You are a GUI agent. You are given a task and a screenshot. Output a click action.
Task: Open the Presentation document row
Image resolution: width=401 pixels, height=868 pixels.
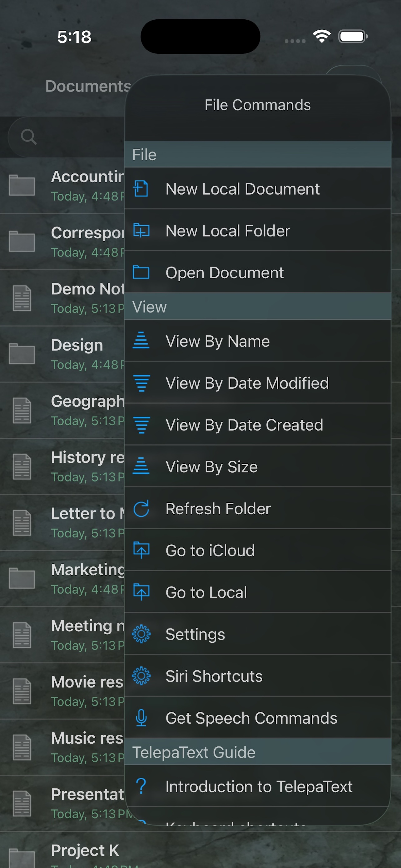click(x=62, y=803)
